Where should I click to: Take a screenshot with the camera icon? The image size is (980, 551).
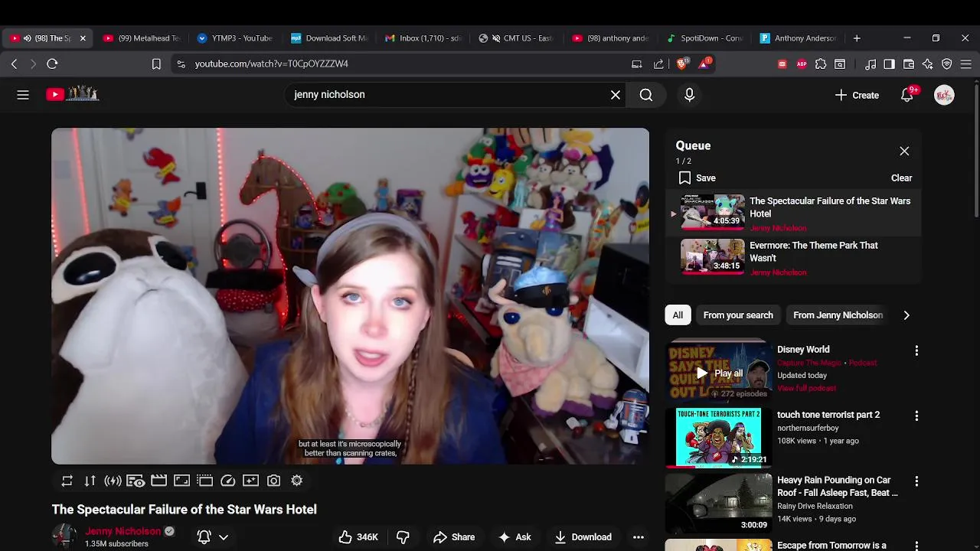click(273, 481)
